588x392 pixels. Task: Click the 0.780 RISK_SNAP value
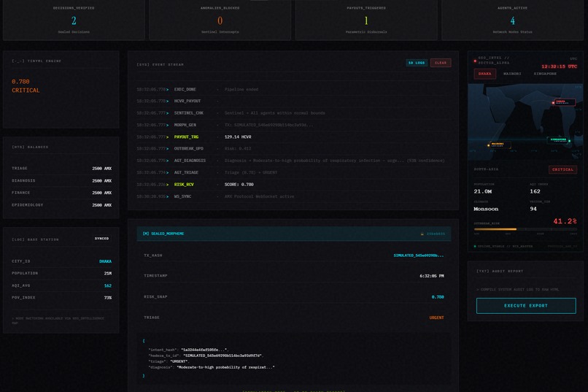[438, 297]
